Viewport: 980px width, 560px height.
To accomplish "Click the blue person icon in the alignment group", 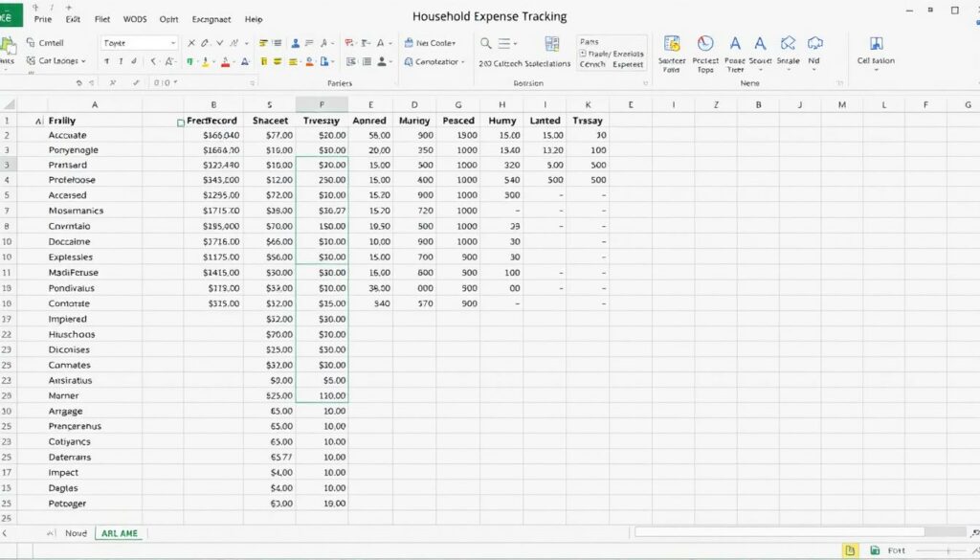I will 295,43.
